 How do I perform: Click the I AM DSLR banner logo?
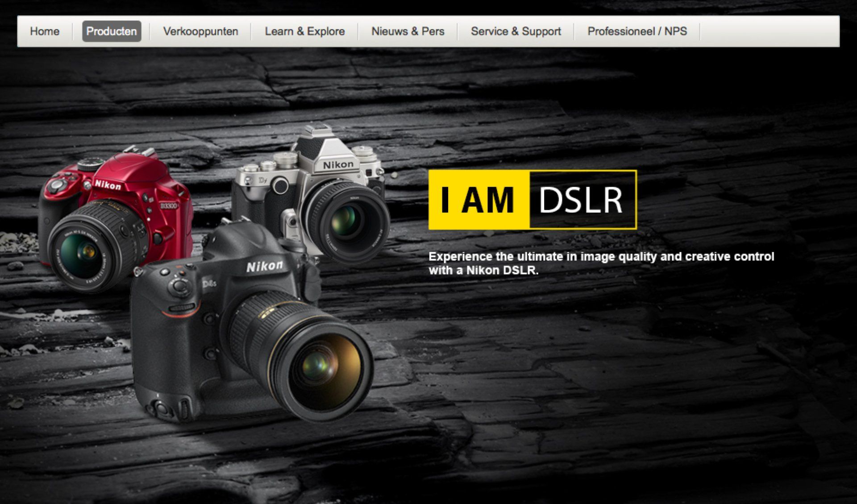click(x=533, y=200)
